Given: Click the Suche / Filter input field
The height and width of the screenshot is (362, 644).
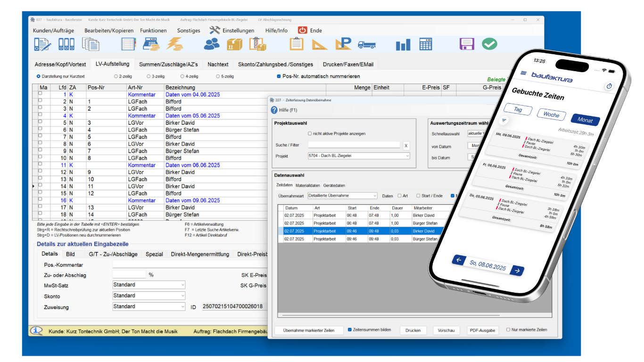Looking at the screenshot, I should coord(354,145).
